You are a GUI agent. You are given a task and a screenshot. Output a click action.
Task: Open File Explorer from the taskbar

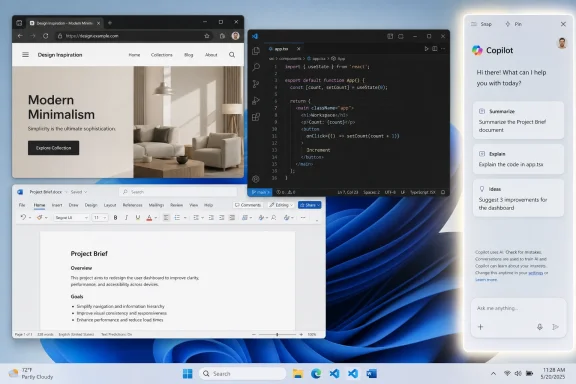click(298, 374)
